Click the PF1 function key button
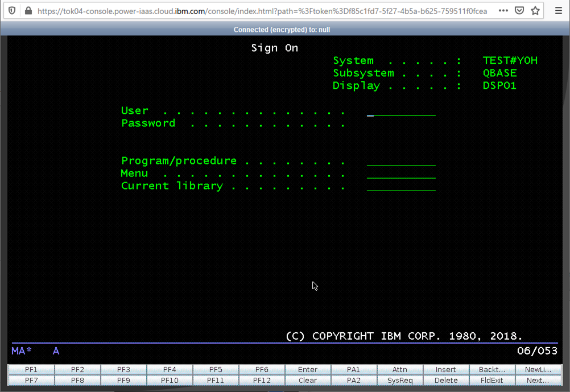 click(x=31, y=369)
